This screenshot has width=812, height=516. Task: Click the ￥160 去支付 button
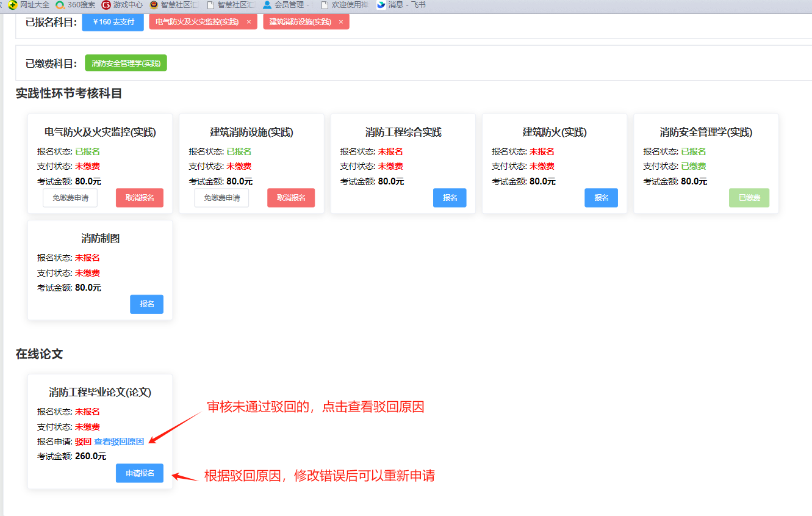point(113,22)
